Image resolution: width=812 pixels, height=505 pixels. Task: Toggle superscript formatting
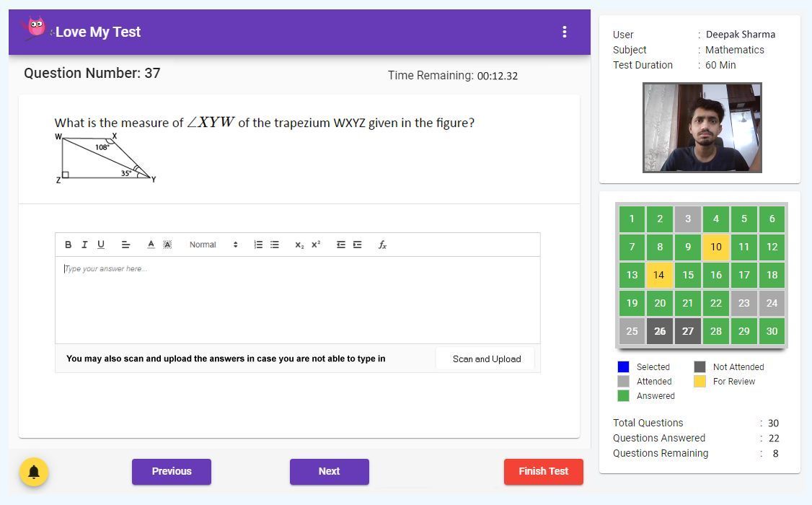[316, 245]
